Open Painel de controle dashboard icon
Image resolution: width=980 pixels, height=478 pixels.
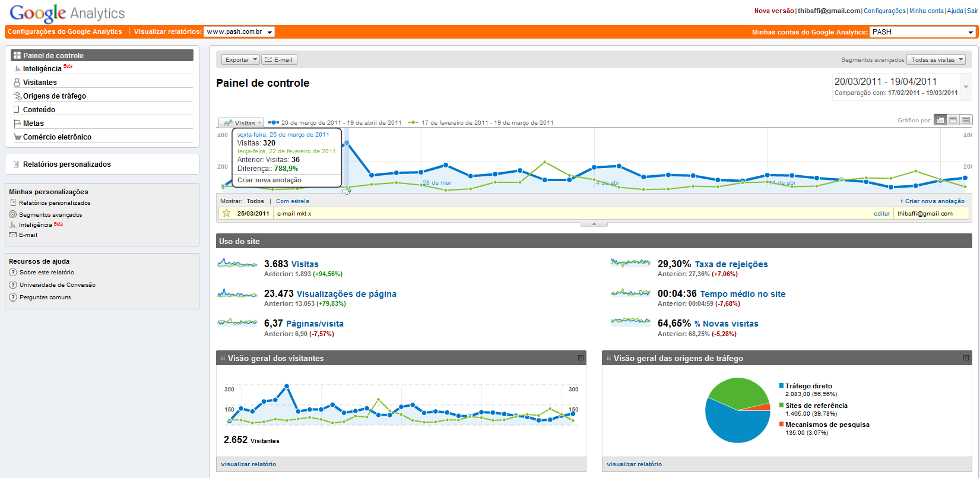point(17,55)
